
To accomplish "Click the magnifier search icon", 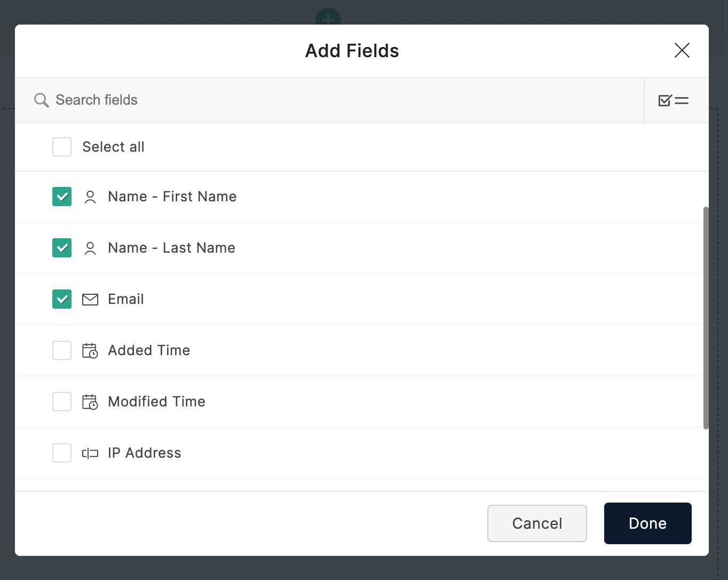I will [x=41, y=100].
